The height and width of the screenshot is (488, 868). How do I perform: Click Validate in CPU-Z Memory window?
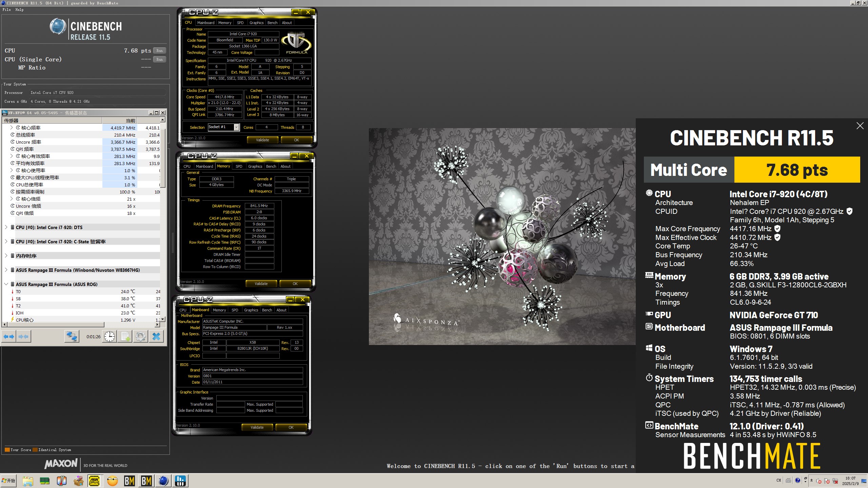(261, 284)
